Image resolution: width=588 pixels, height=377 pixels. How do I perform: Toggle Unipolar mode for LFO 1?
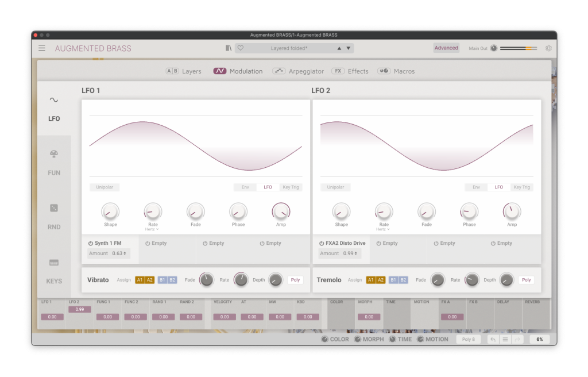click(x=105, y=187)
